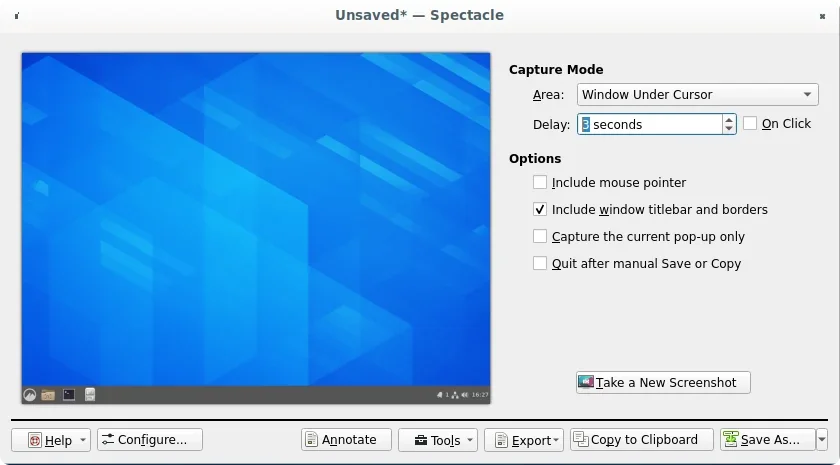The height and width of the screenshot is (465, 840).
Task: Click the Copy to Clipboard icon
Action: pyautogui.click(x=581, y=440)
